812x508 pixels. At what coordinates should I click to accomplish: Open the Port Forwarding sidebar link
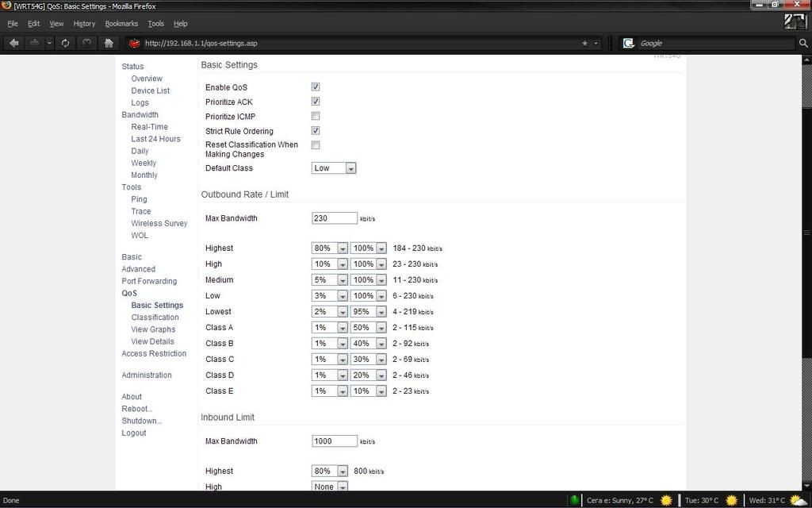pyautogui.click(x=149, y=281)
